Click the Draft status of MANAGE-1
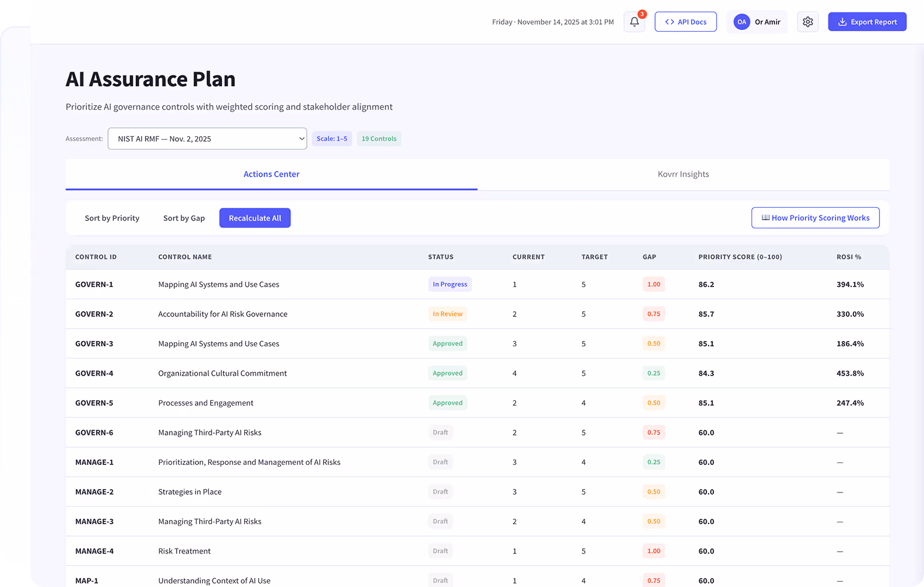 [440, 462]
